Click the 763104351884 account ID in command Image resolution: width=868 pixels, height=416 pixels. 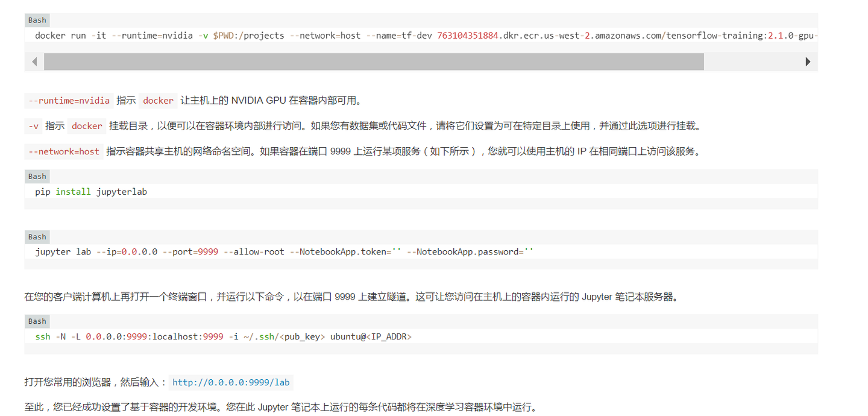tap(468, 36)
